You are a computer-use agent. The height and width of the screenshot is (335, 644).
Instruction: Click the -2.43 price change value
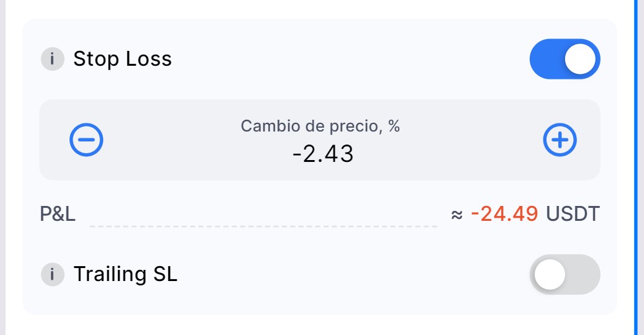pos(323,154)
